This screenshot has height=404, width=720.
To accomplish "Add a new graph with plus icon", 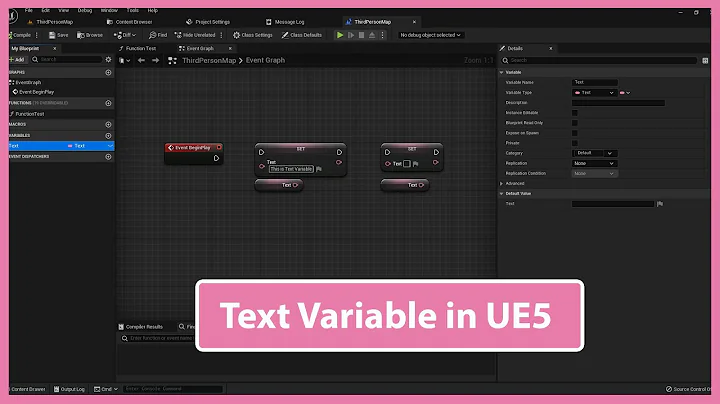I will coord(108,73).
